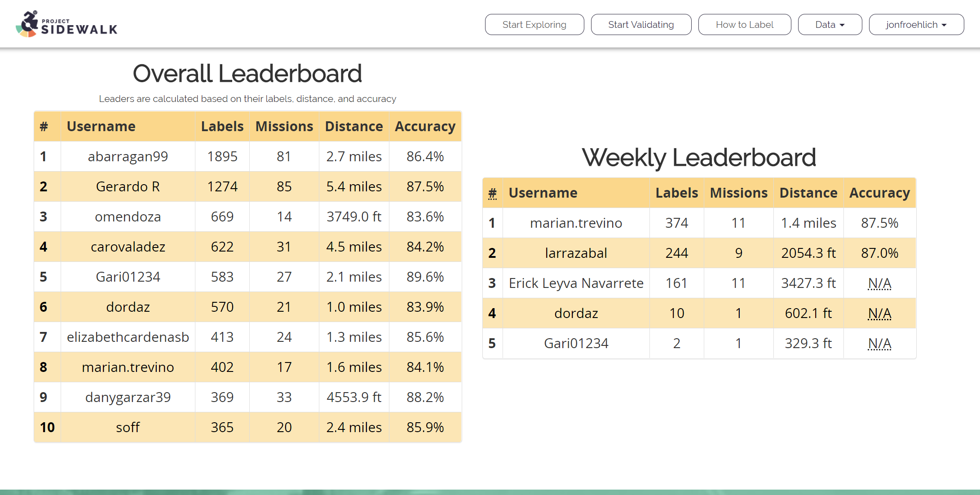The width and height of the screenshot is (980, 495).
Task: Click weekly distance 602.1 ft
Action: [x=808, y=314]
